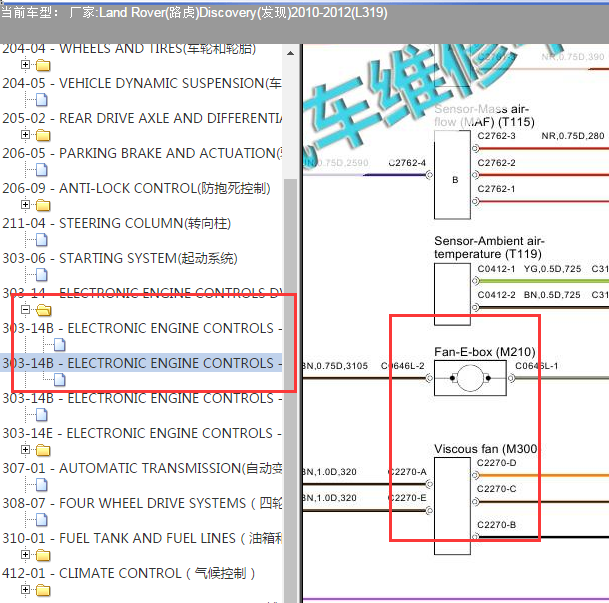The image size is (609, 603).
Task: Select the 303-14E Electronic Engine Controls row
Action: pyautogui.click(x=142, y=433)
